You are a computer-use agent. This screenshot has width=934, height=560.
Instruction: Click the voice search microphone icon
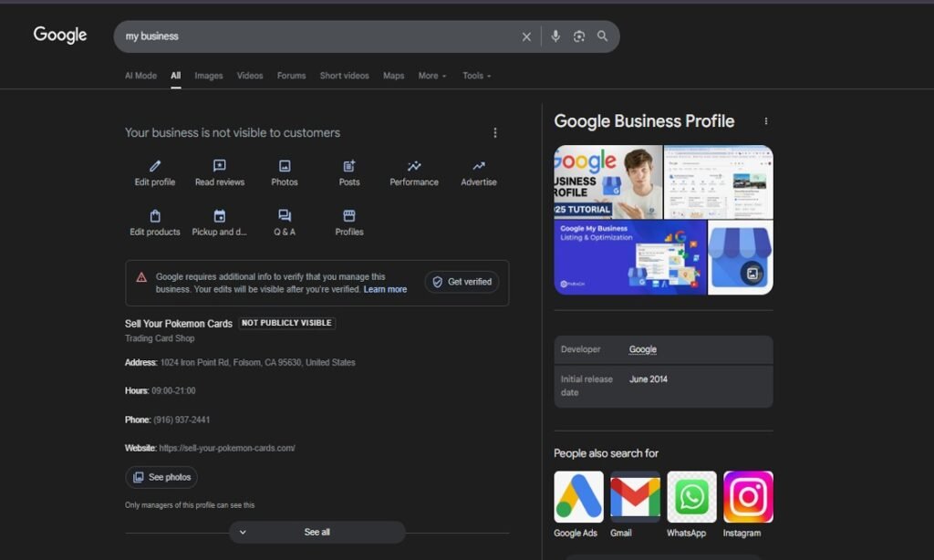(x=555, y=36)
